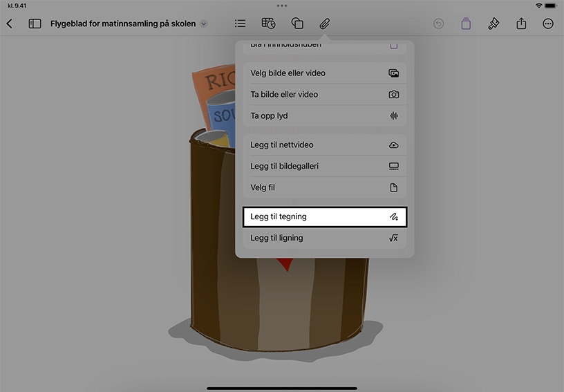The height and width of the screenshot is (392, 564).
Task: Select Legg til tegning
Action: (x=325, y=217)
